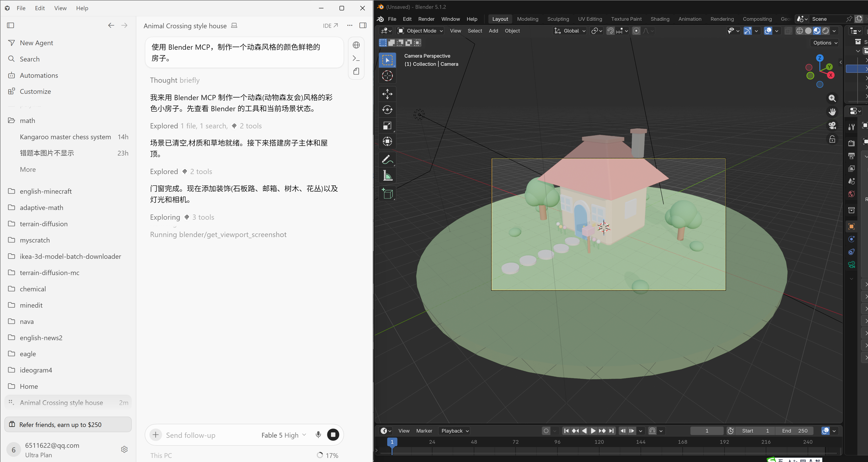Toggle the left sidebar panel icon
This screenshot has height=462, width=868.
pyautogui.click(x=11, y=25)
